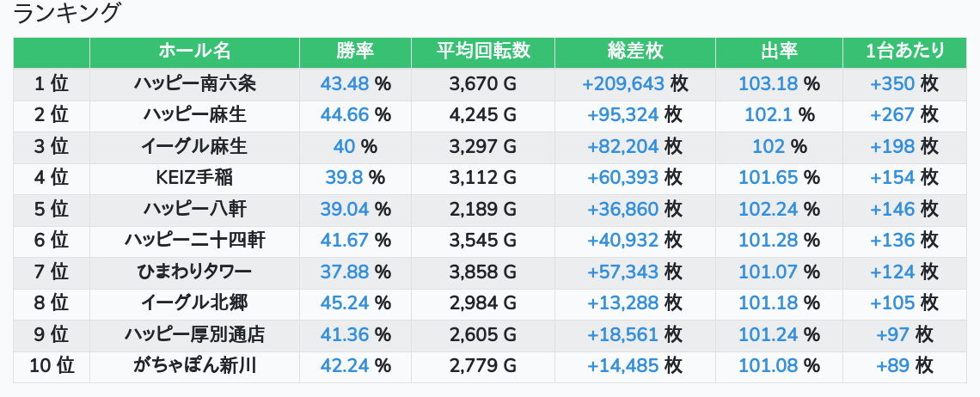Click the KEIZ手稲 hall name

[x=194, y=178]
